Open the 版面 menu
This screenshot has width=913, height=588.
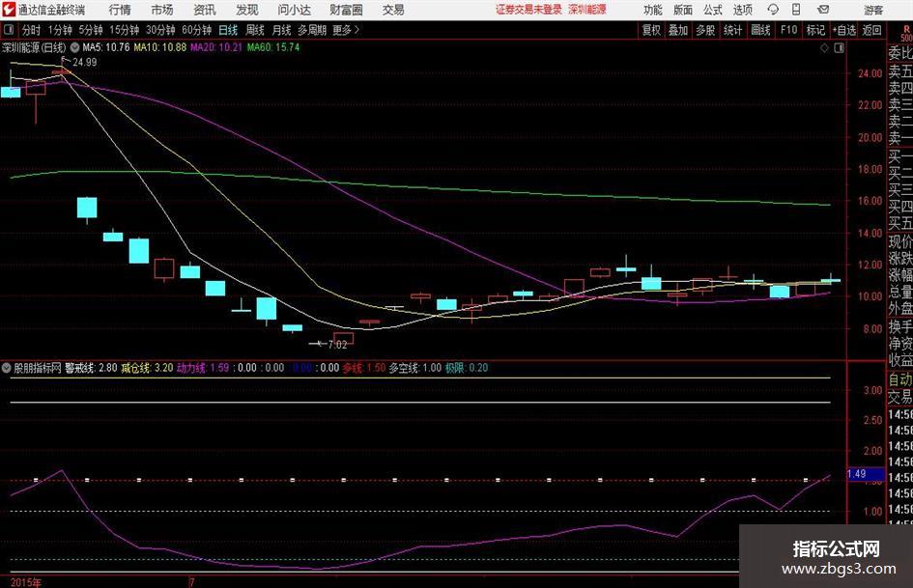click(x=683, y=10)
